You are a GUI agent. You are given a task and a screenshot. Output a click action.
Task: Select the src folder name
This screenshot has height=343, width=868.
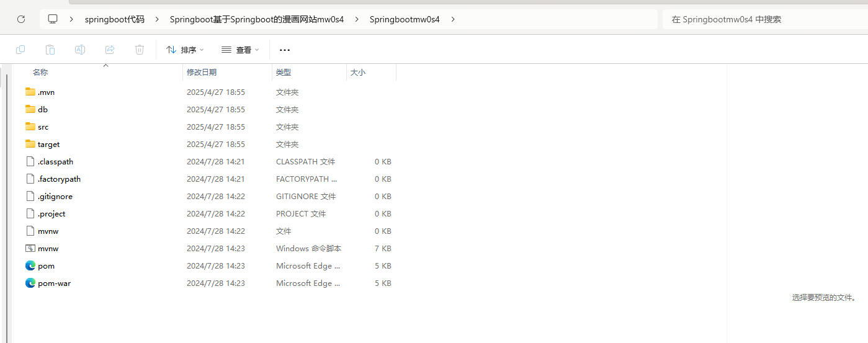(43, 127)
